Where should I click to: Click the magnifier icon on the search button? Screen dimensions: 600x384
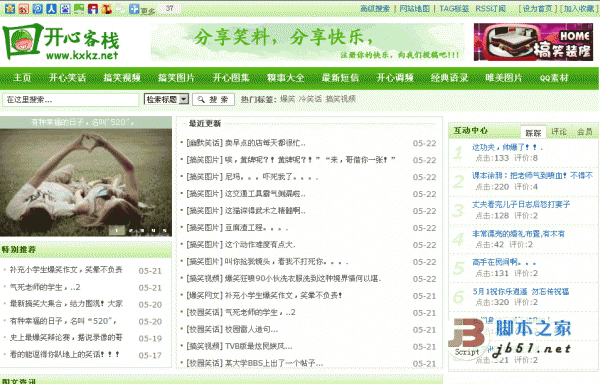tap(201, 99)
